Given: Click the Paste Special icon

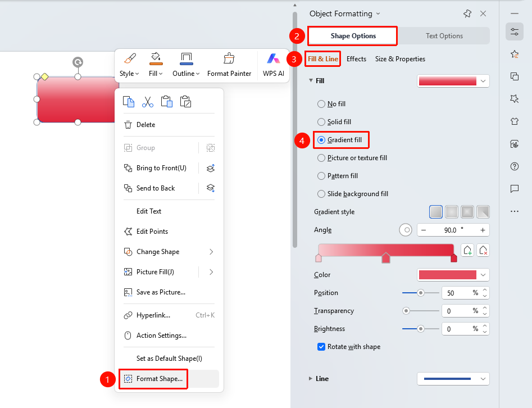Looking at the screenshot, I should (185, 102).
